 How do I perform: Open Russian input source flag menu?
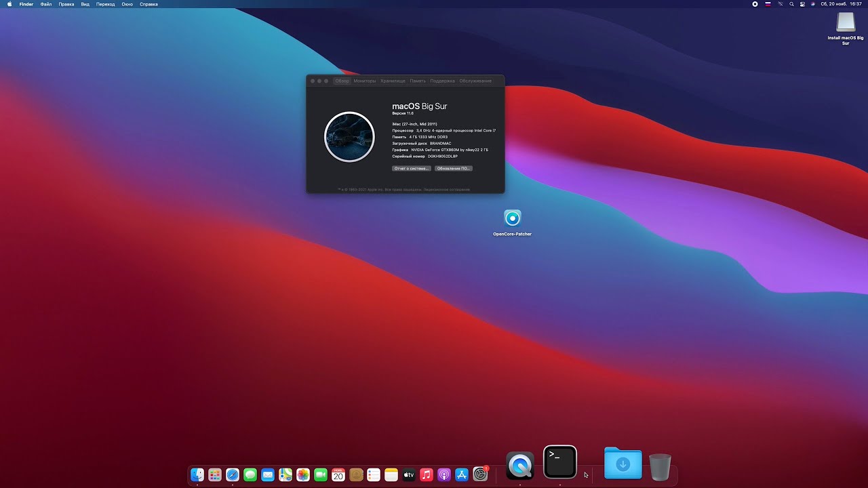pyautogui.click(x=768, y=4)
